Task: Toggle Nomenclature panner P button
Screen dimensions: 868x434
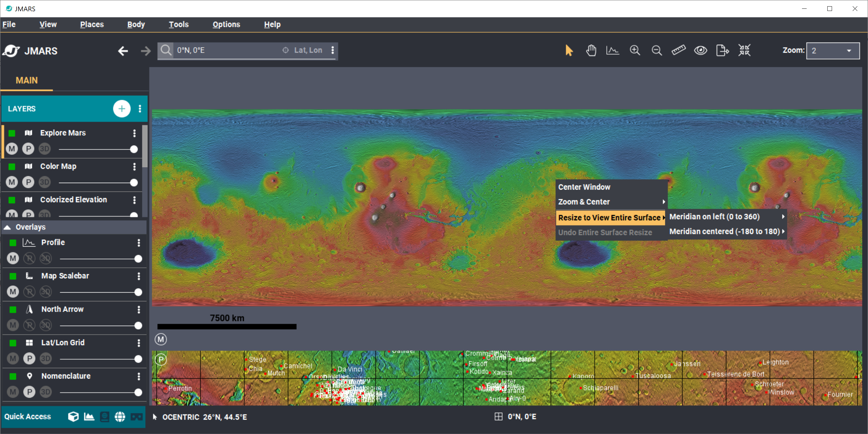Action: 29,392
